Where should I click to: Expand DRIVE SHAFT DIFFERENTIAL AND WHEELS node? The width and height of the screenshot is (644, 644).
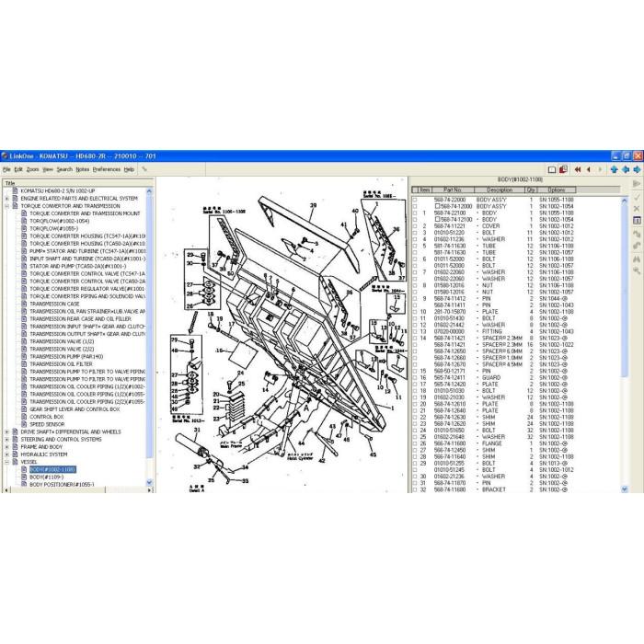(x=6, y=432)
